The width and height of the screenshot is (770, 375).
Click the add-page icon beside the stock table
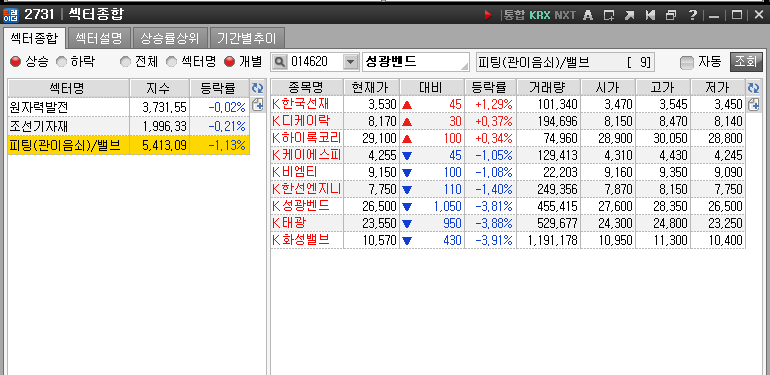point(753,104)
